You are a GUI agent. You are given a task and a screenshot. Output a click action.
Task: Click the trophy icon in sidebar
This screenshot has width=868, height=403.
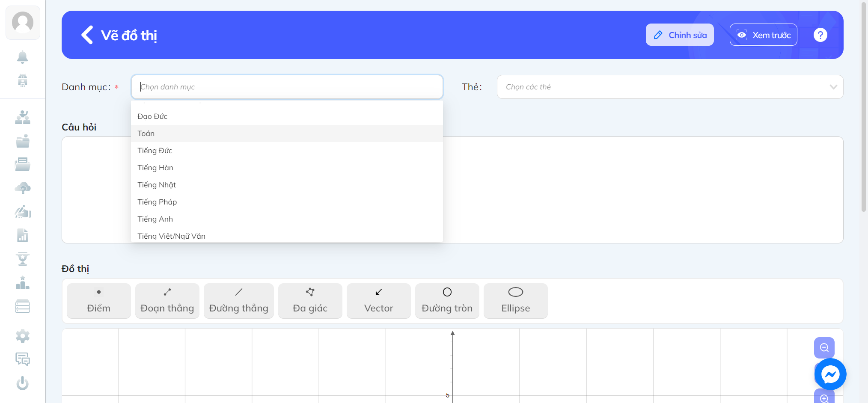tap(23, 259)
